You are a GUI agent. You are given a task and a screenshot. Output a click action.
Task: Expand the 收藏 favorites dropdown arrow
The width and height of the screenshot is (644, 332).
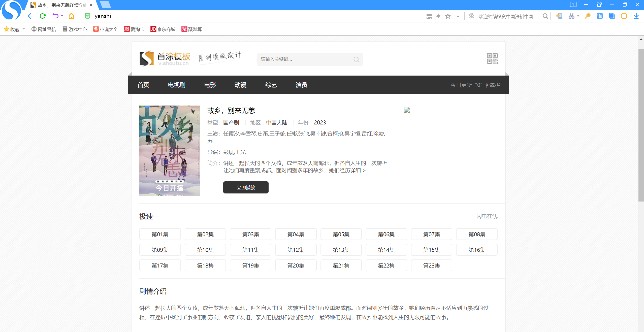(24, 29)
